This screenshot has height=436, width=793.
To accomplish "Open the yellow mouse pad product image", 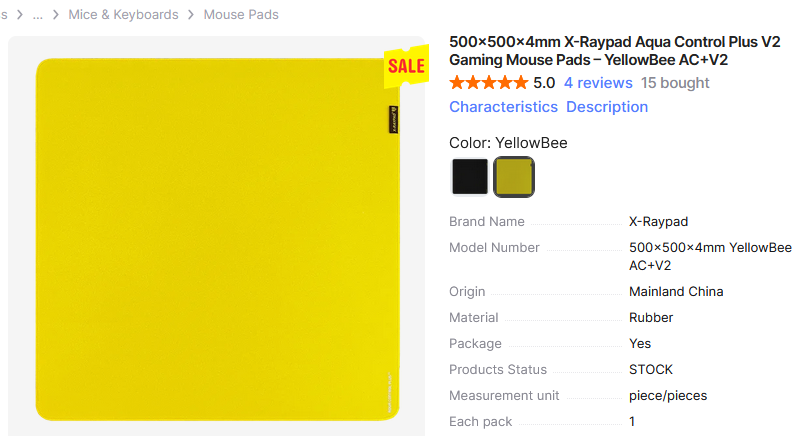I will 217,239.
